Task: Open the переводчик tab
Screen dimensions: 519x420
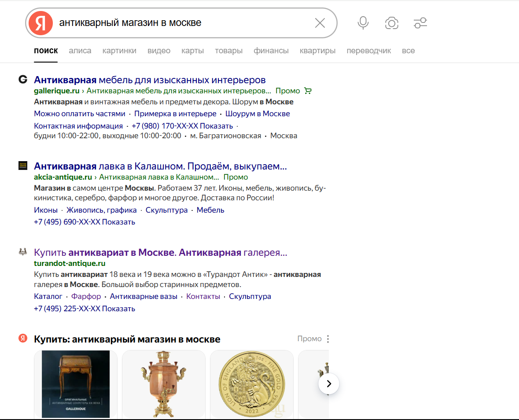Action: (369, 51)
